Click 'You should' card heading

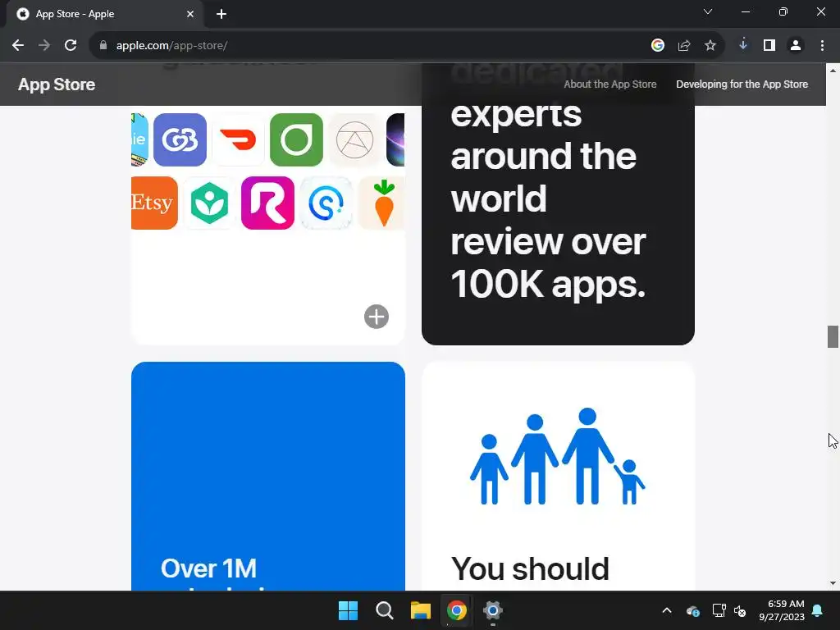531,568
